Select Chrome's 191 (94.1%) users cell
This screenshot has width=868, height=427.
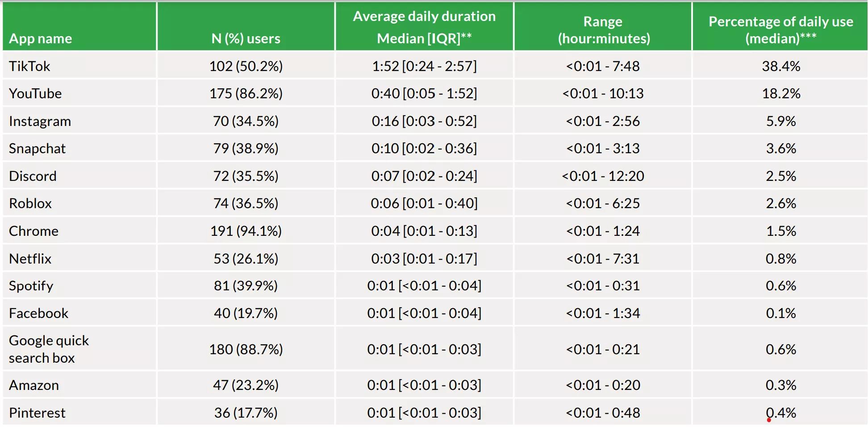click(246, 231)
